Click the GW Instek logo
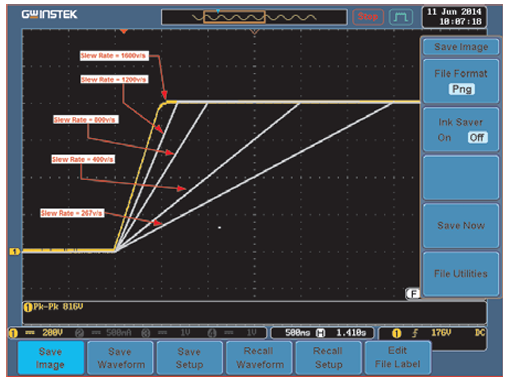 coord(49,14)
